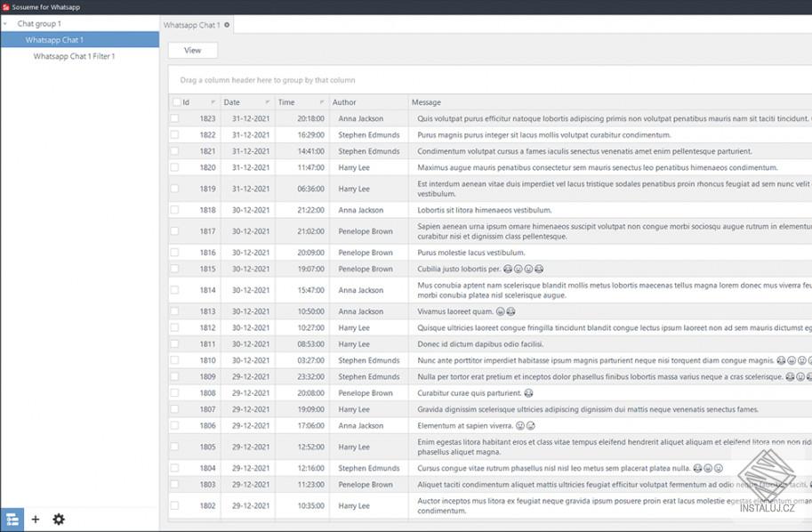
Task: Open the Date column filter icon
Action: 267,102
